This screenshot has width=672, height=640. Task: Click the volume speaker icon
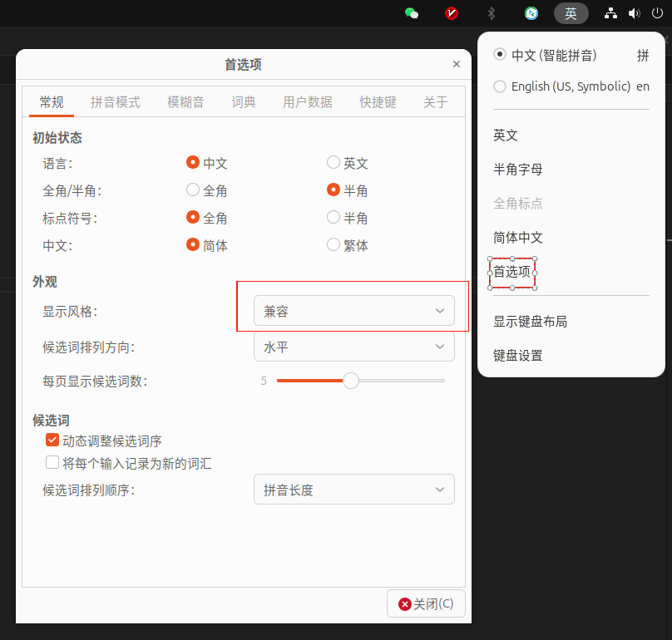634,13
